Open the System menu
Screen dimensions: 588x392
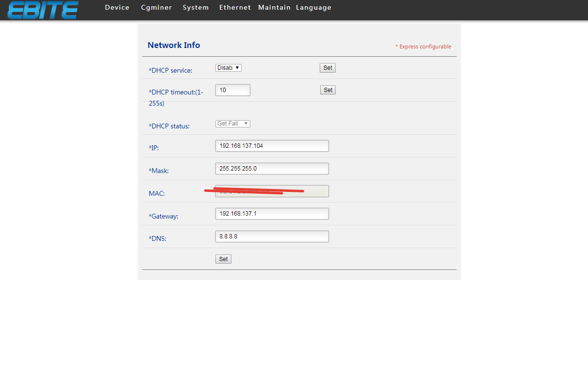pyautogui.click(x=196, y=8)
